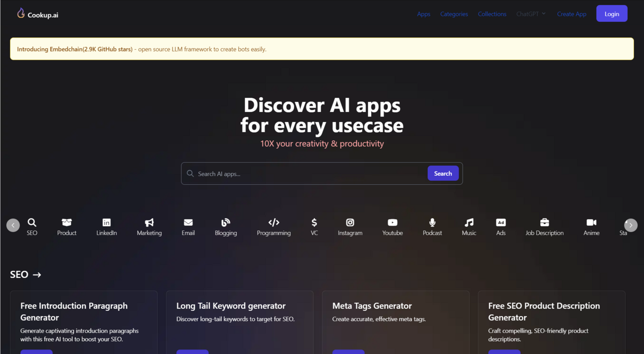Open the Categories menu item
The width and height of the screenshot is (644, 354).
[454, 13]
